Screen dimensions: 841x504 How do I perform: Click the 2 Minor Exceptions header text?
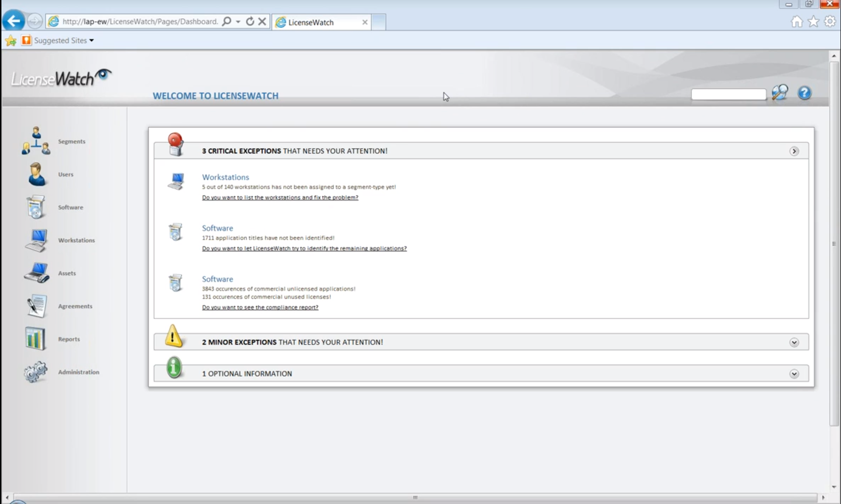click(292, 342)
